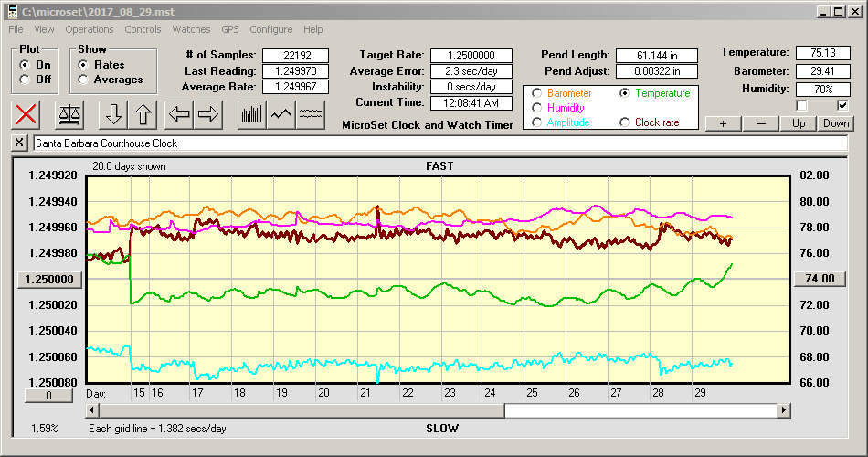868x457 pixels.
Task: Open the Operations menu
Action: click(89, 29)
